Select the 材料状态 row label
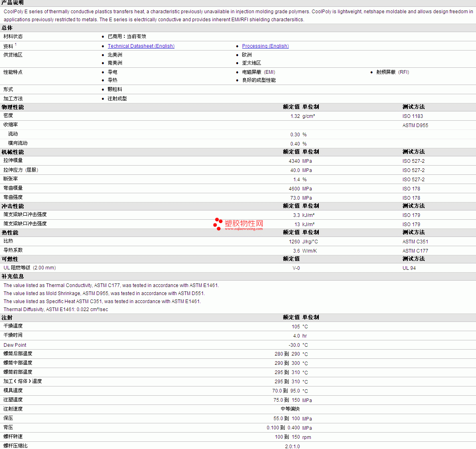The width and height of the screenshot is (476, 449). [x=13, y=36]
